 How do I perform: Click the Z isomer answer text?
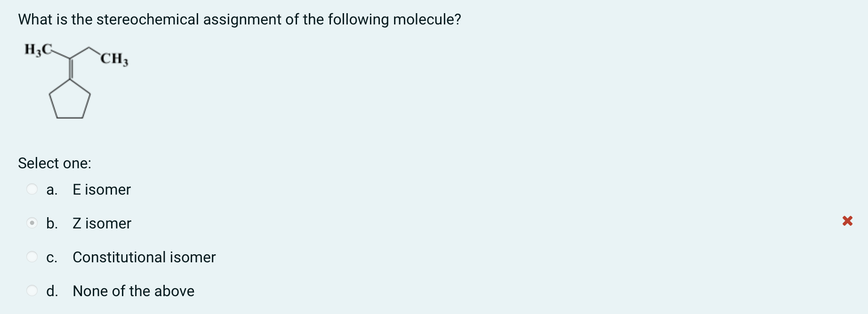[x=102, y=224]
